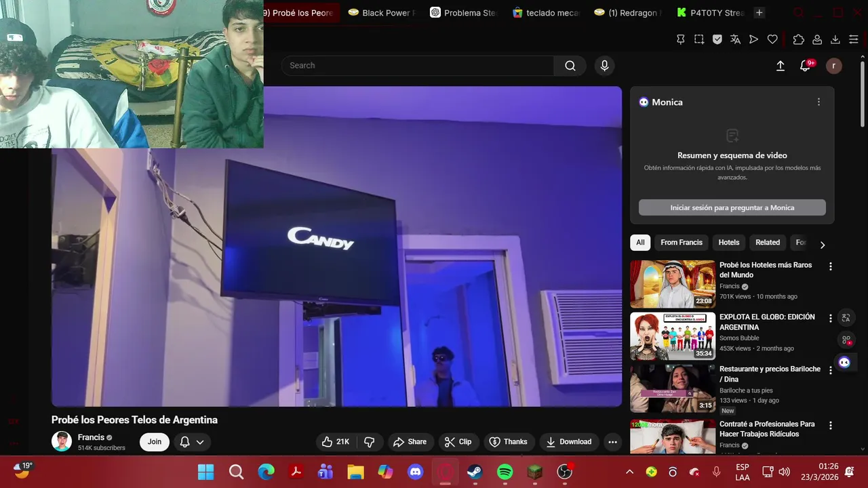Open OBS Studio from the taskbar

(x=565, y=472)
